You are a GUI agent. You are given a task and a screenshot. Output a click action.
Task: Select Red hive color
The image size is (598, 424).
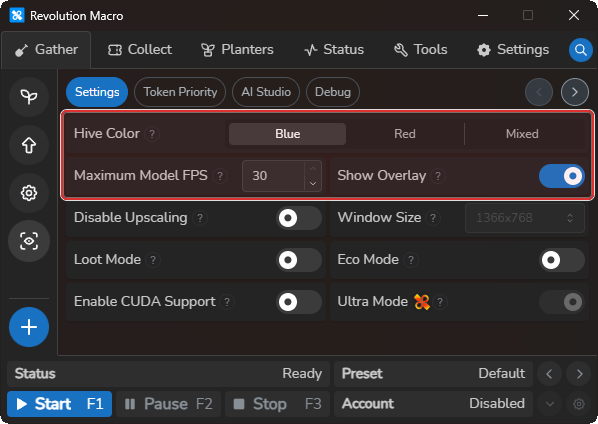pyautogui.click(x=405, y=134)
